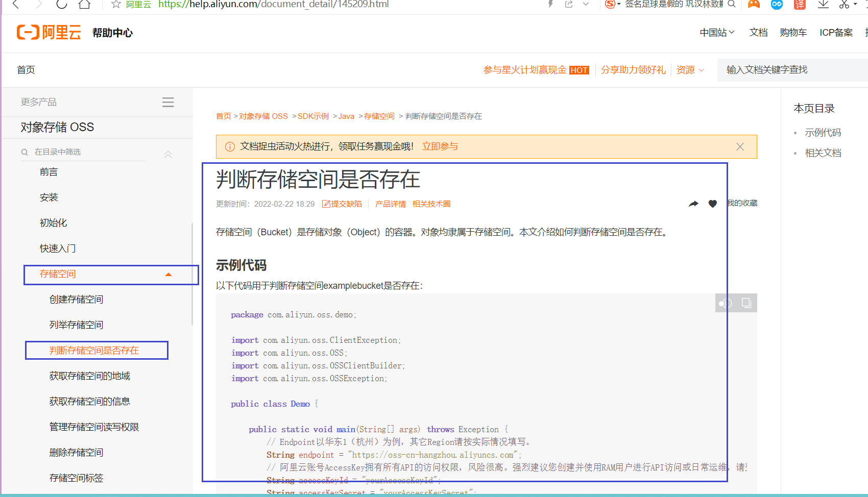868x497 pixels.
Task: Open 产品详情 link
Action: pos(391,204)
